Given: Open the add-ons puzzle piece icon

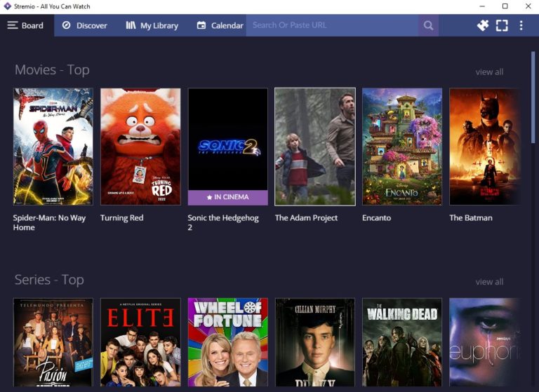Looking at the screenshot, I should point(483,25).
